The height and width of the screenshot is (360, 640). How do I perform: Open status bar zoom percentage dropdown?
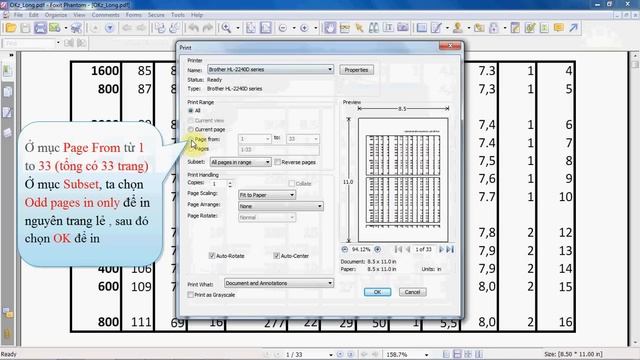point(427,355)
